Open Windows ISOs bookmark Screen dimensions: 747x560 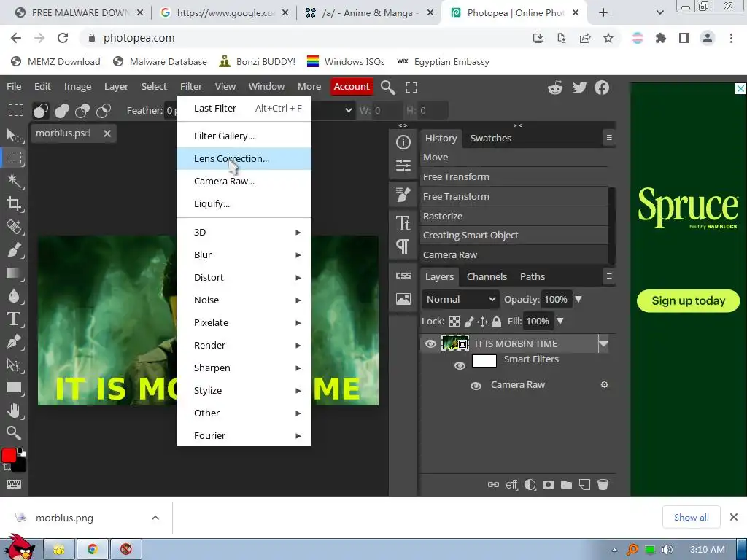click(346, 62)
